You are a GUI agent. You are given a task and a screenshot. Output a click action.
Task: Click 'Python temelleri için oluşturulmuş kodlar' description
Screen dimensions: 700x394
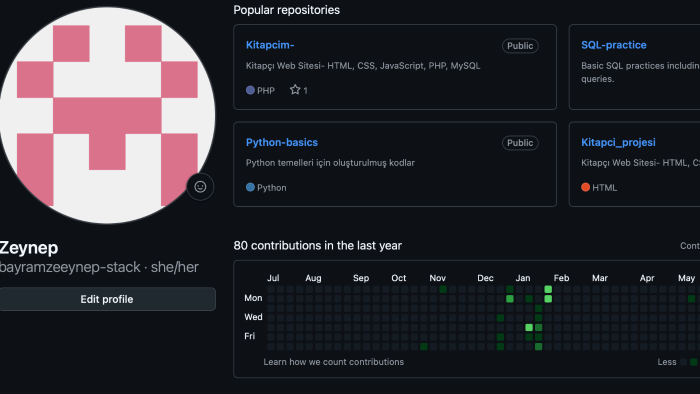point(330,163)
